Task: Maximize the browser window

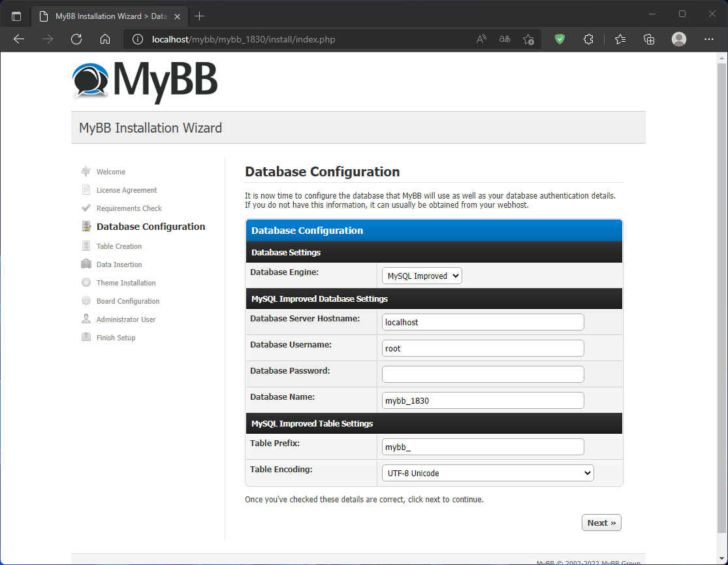Action: click(x=682, y=14)
